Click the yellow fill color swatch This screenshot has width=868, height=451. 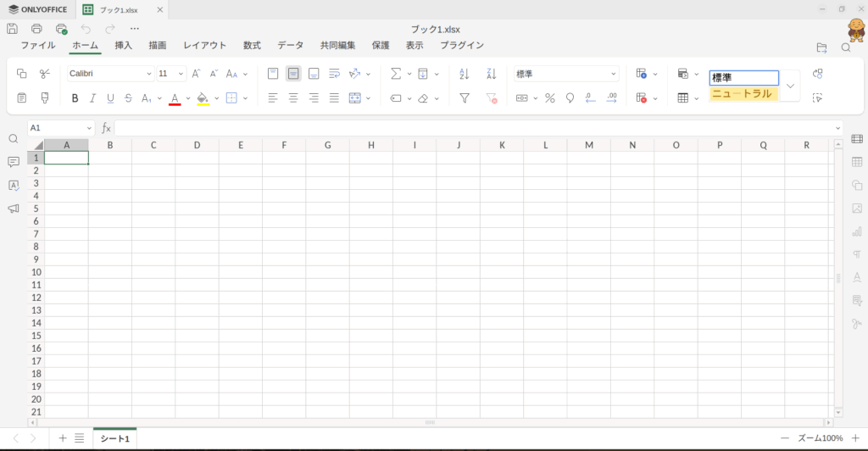(203, 98)
